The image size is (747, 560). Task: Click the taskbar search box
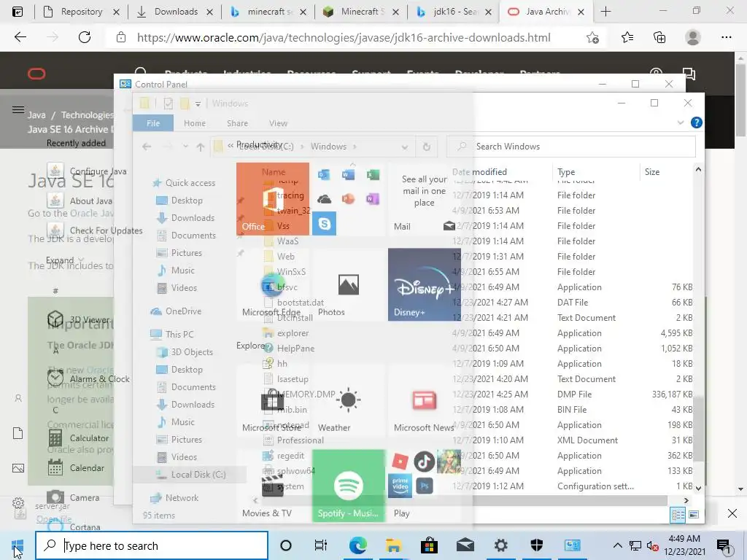pos(152,545)
